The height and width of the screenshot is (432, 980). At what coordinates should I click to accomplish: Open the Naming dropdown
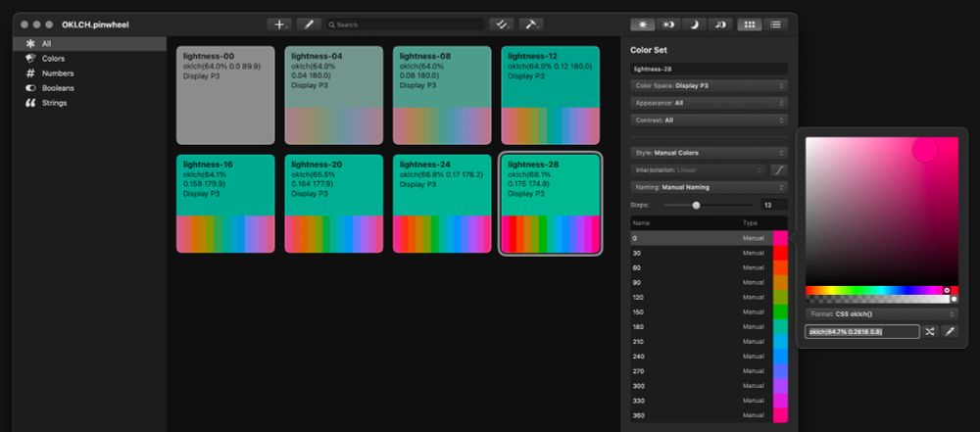(709, 187)
